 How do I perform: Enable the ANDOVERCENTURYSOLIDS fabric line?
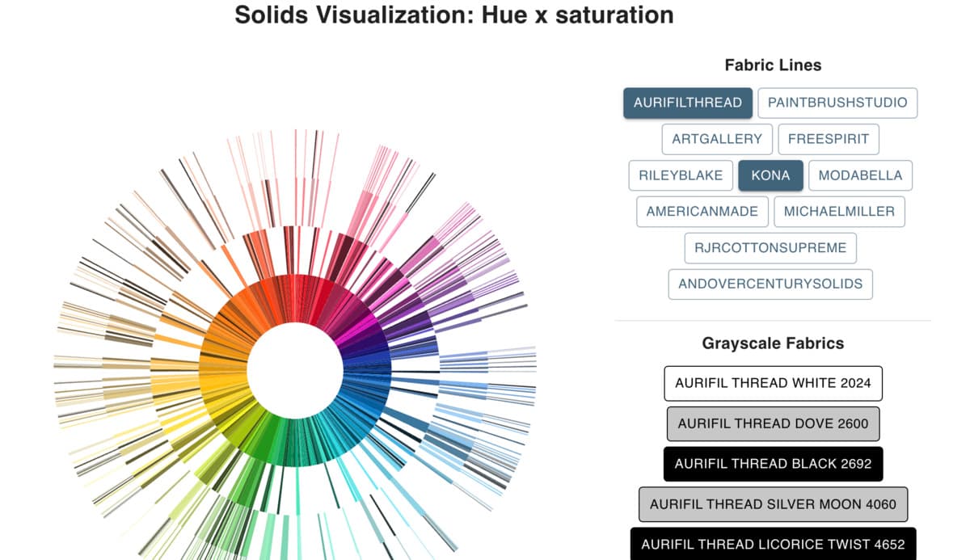[x=770, y=284]
